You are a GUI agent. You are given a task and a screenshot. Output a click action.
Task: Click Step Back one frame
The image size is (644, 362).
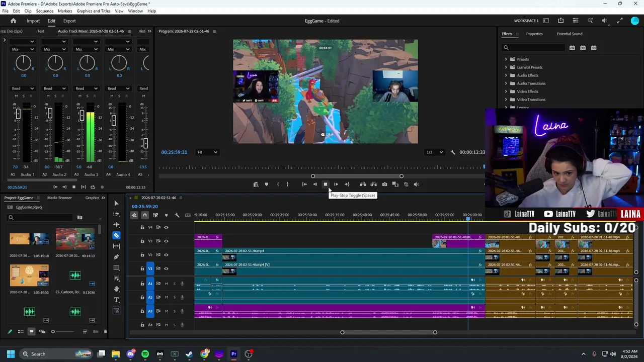click(x=315, y=185)
